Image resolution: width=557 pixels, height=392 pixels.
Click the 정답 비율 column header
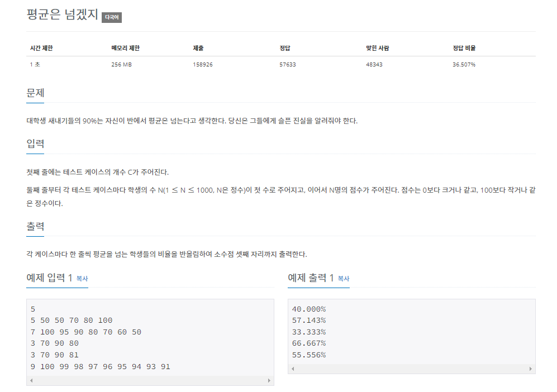click(x=464, y=48)
